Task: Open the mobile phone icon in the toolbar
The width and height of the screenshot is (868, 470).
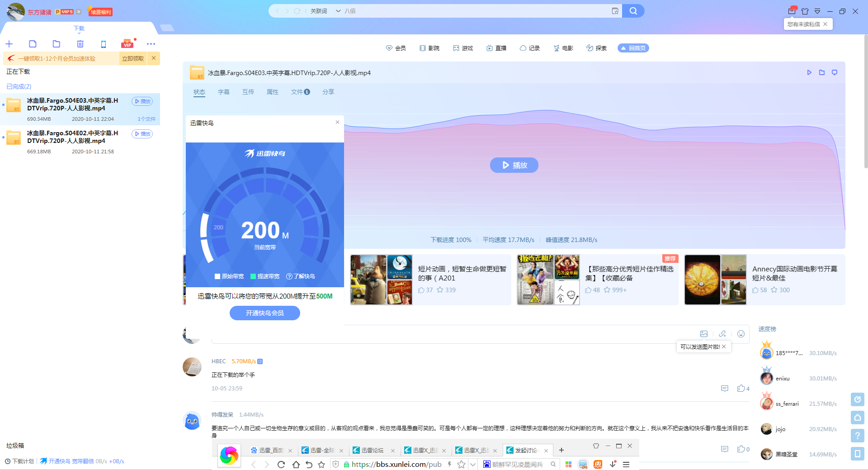Action: pyautogui.click(x=104, y=44)
